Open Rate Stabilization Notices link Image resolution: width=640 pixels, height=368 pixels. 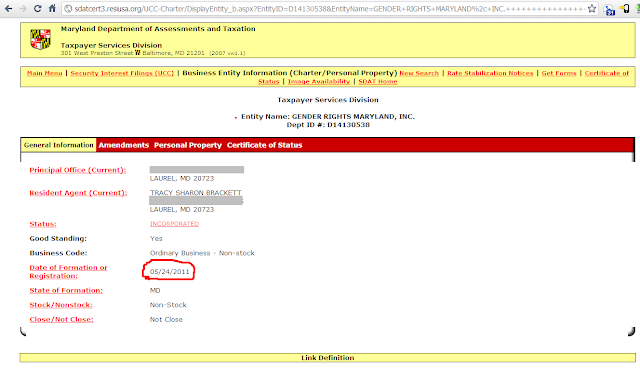pyautogui.click(x=490, y=73)
